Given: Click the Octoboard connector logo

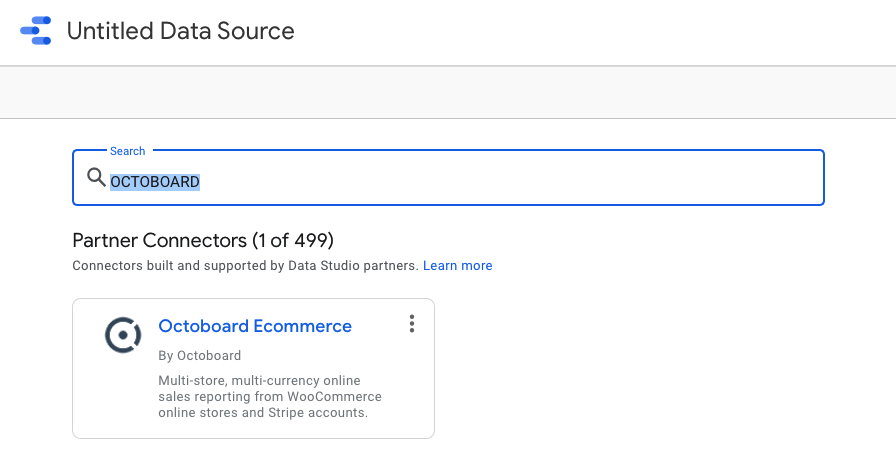Looking at the screenshot, I should [123, 335].
